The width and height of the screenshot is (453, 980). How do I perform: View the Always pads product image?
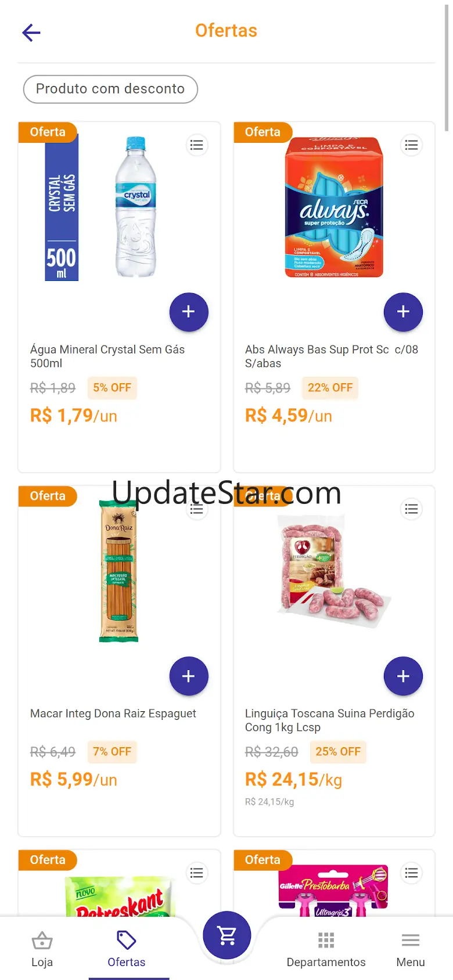pos(334,207)
